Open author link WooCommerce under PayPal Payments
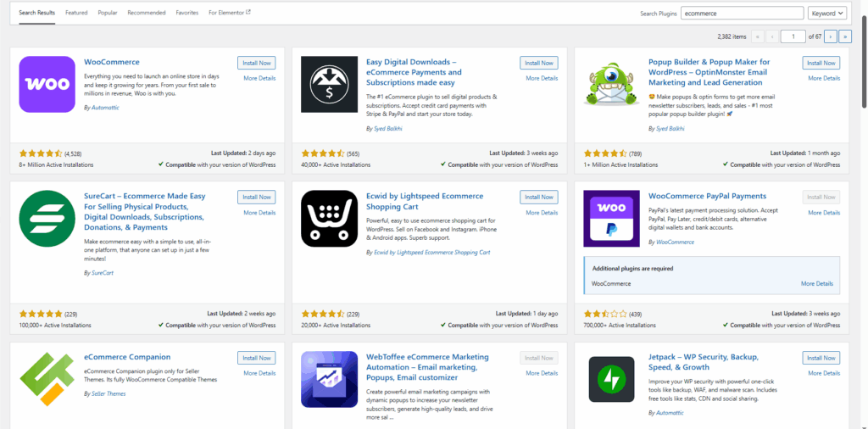868x429 pixels. pos(675,242)
